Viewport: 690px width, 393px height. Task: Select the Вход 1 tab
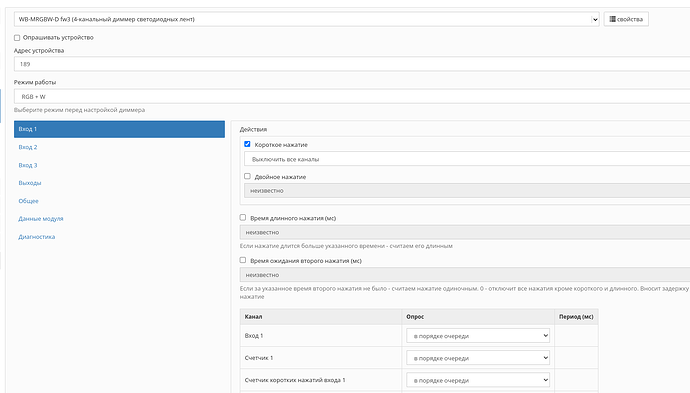[x=119, y=129]
